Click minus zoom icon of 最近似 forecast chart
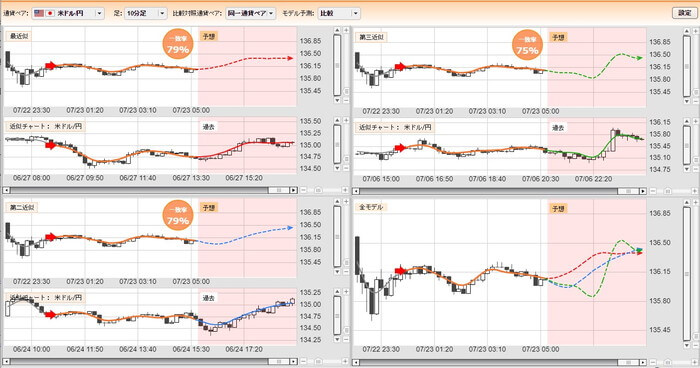Screen dimensions: 700x368 pyautogui.click(x=346, y=100)
